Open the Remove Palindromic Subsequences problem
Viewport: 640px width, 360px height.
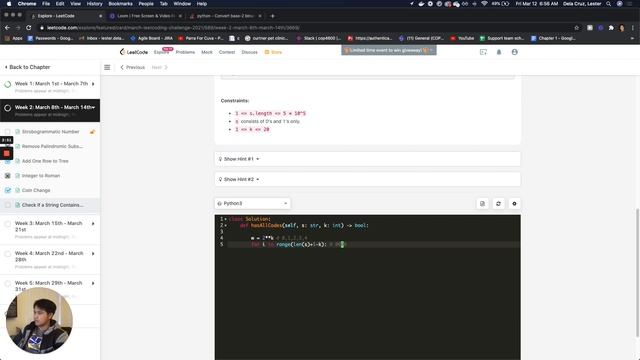pyautogui.click(x=52, y=146)
